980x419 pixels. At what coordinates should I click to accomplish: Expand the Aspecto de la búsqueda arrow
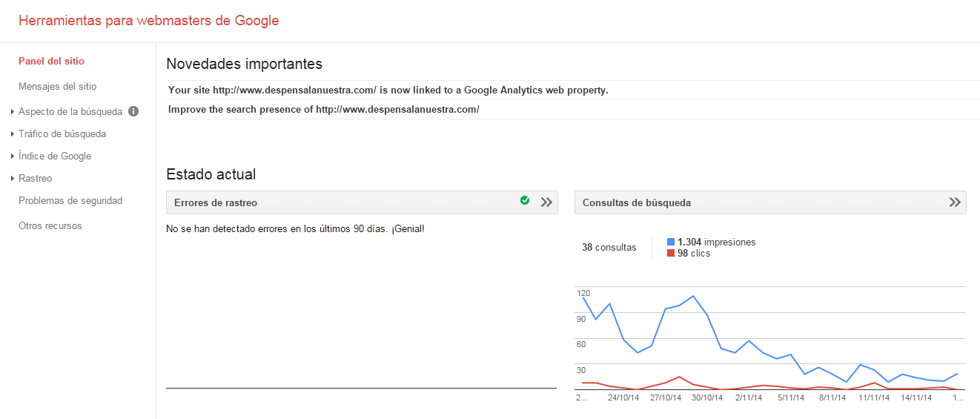tap(13, 112)
